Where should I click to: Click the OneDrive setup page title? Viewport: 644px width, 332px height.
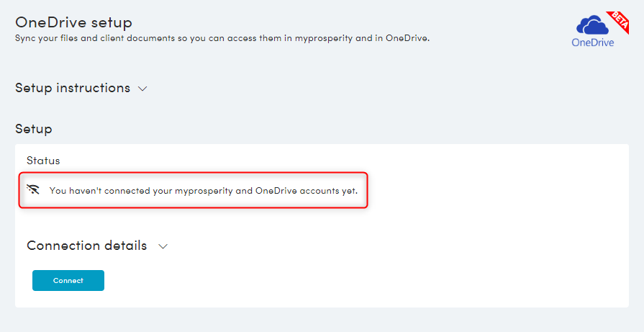click(73, 22)
